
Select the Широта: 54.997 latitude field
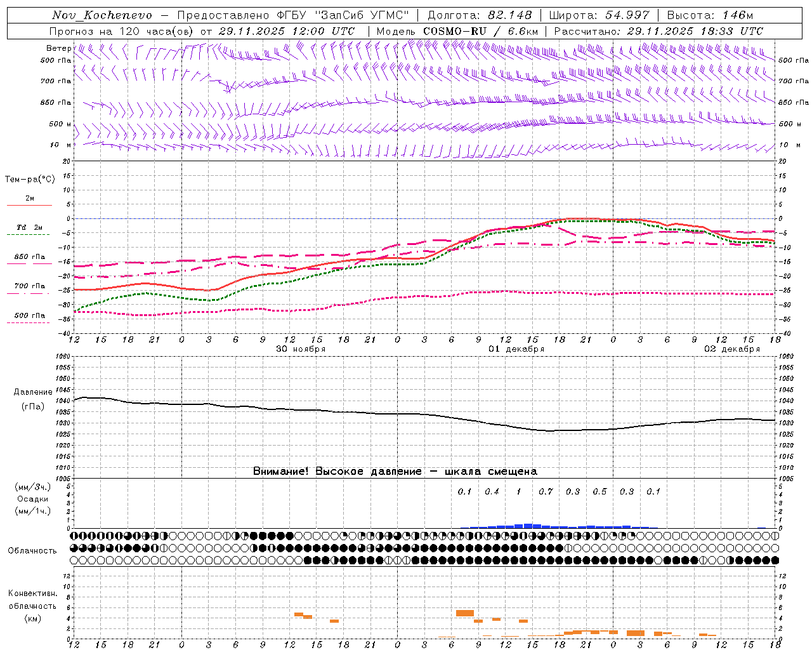[599, 15]
